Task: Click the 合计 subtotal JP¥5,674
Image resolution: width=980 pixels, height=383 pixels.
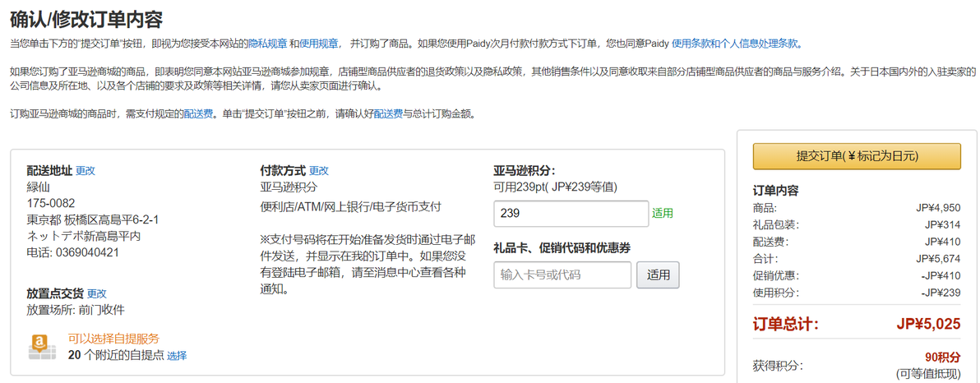Action: click(x=938, y=259)
